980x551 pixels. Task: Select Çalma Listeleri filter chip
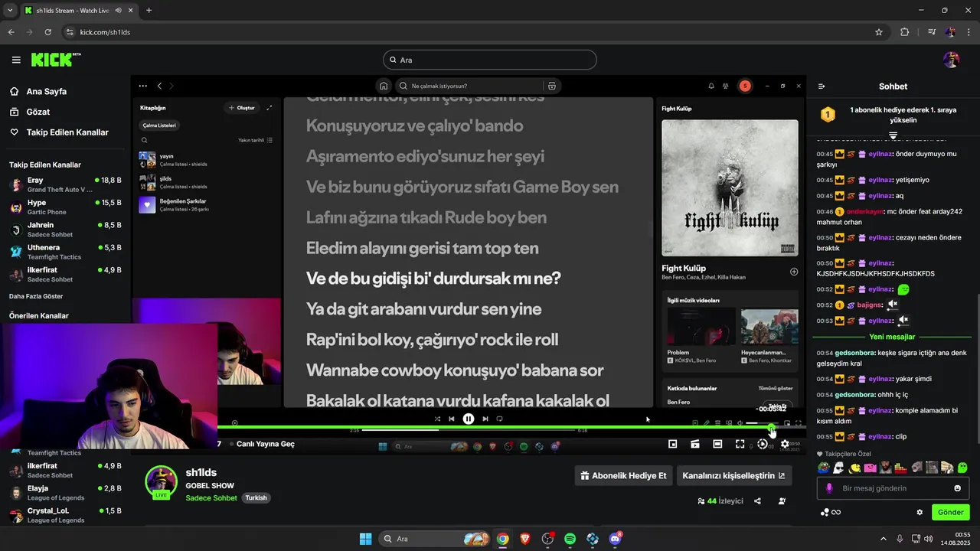159,125
